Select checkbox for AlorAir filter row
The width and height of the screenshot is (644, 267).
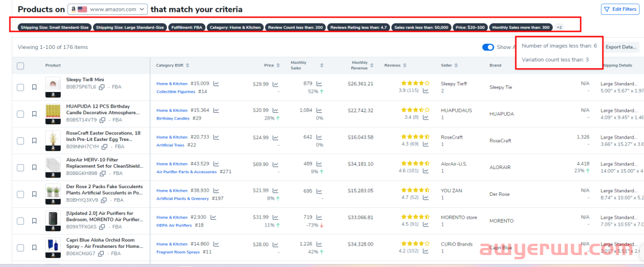point(20,167)
